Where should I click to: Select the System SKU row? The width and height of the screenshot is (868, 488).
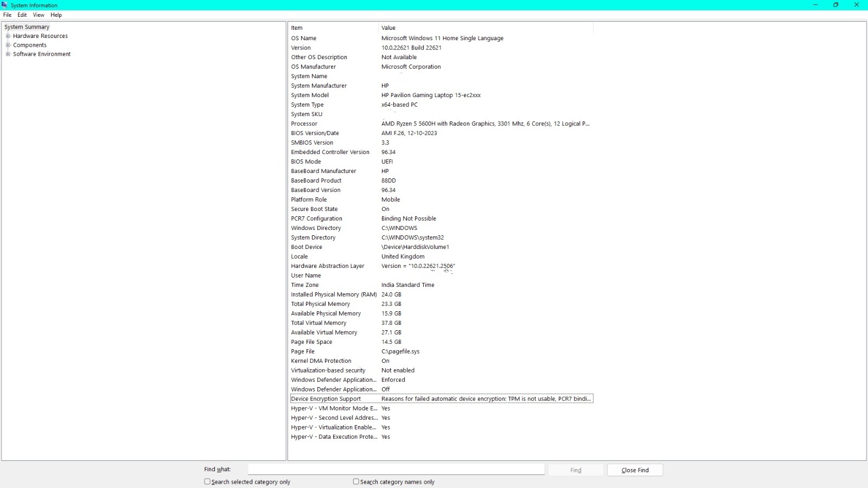click(441, 114)
